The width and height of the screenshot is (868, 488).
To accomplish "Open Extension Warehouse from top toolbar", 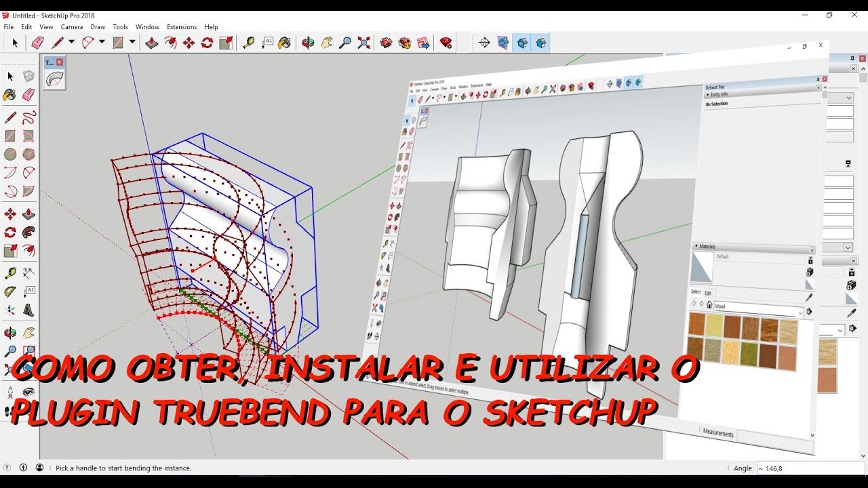I will (405, 43).
